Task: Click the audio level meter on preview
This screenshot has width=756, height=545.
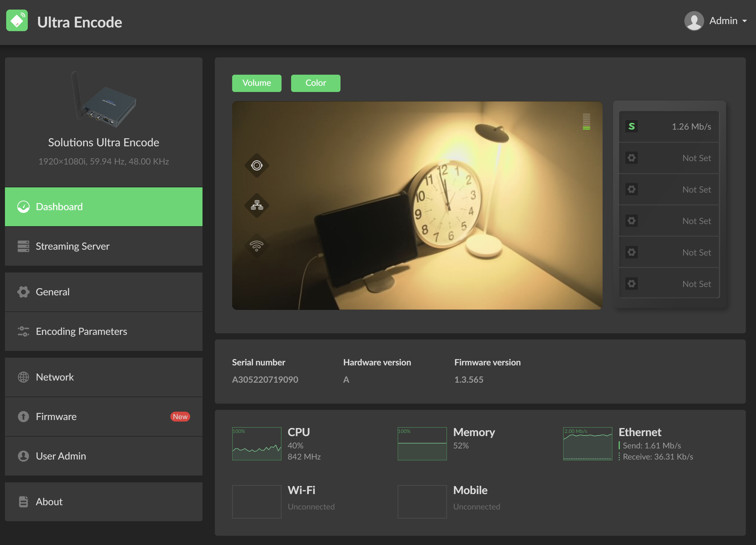Action: [x=586, y=122]
